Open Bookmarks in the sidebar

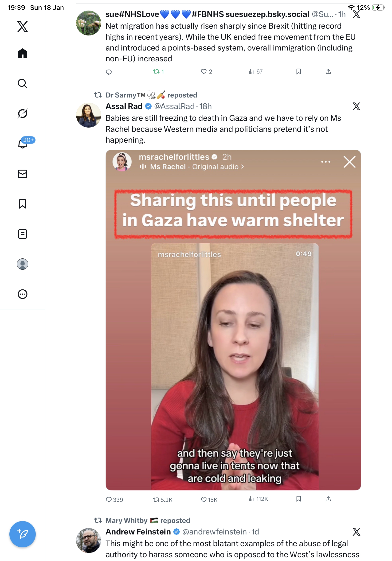[x=23, y=204]
